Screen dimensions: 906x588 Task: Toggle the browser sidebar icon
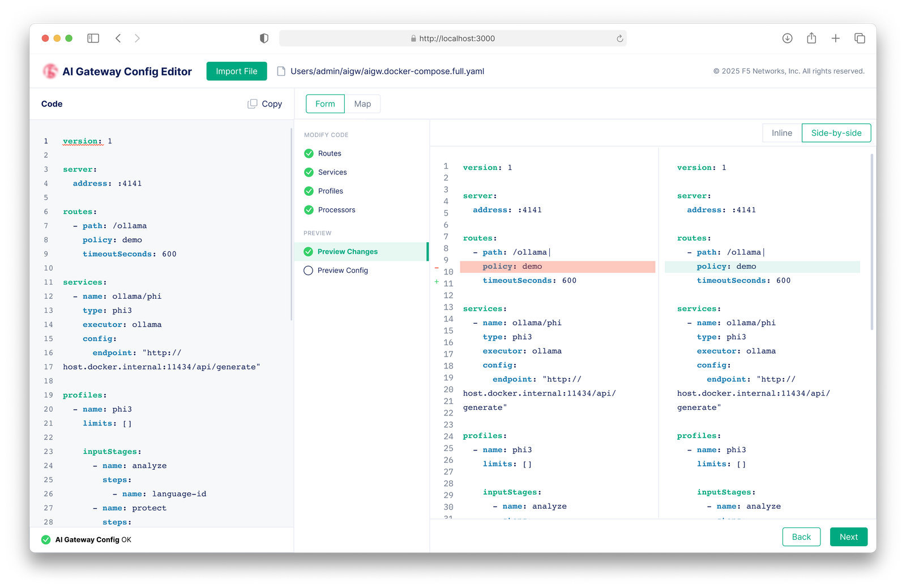93,38
